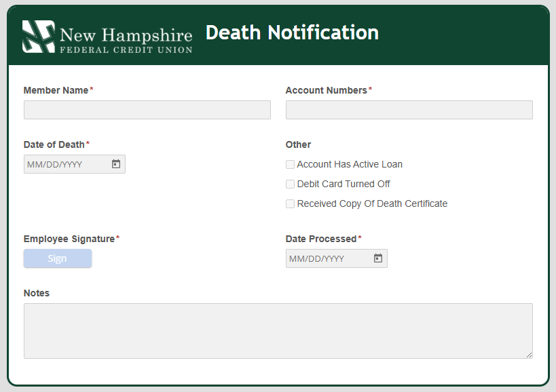Click the Date Processed label
This screenshot has width=556, height=392.
[x=321, y=239]
